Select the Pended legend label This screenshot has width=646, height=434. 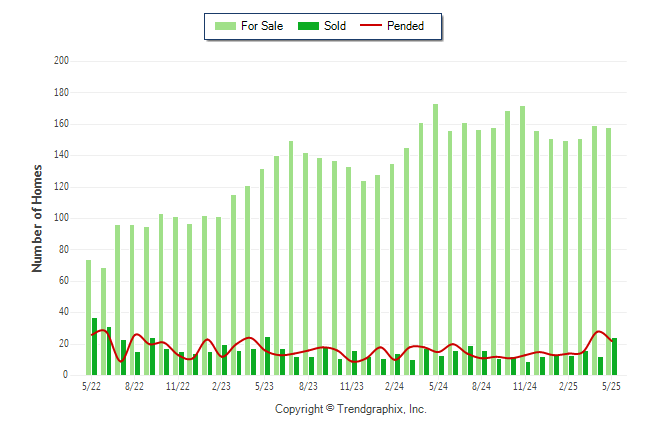pos(405,26)
